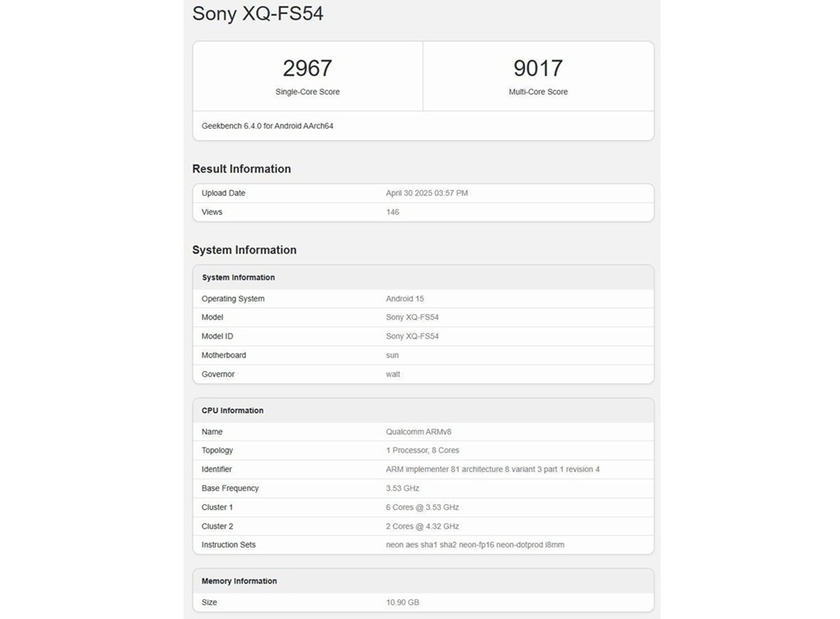The height and width of the screenshot is (619, 840).
Task: Select the April 30 2025 03:57 PM value
Action: pyautogui.click(x=427, y=193)
